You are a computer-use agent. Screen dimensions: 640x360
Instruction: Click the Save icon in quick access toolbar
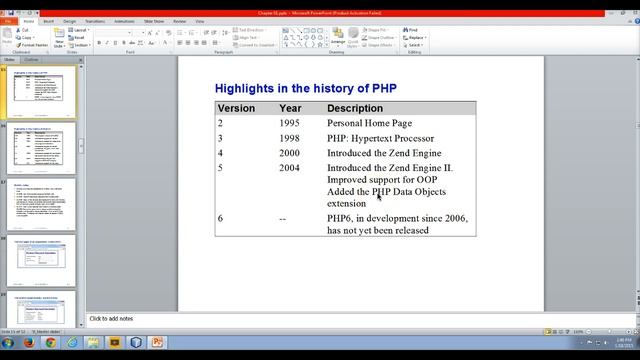point(11,13)
